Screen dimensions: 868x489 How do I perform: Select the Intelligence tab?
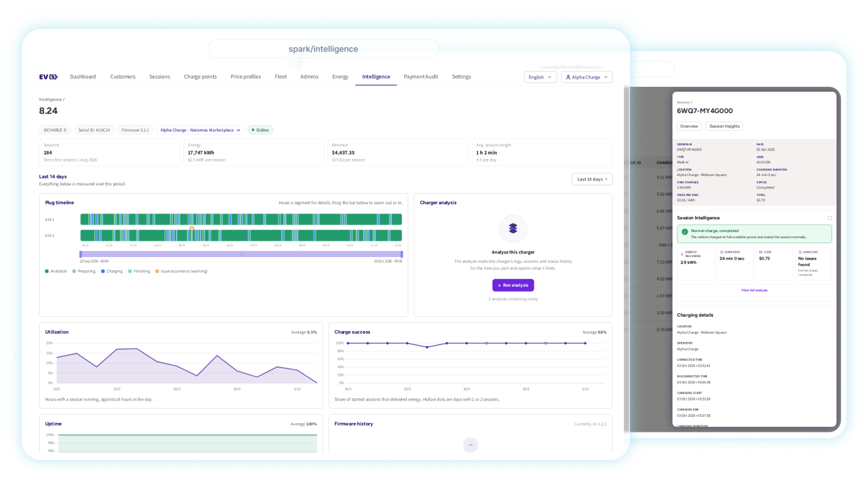(x=376, y=77)
